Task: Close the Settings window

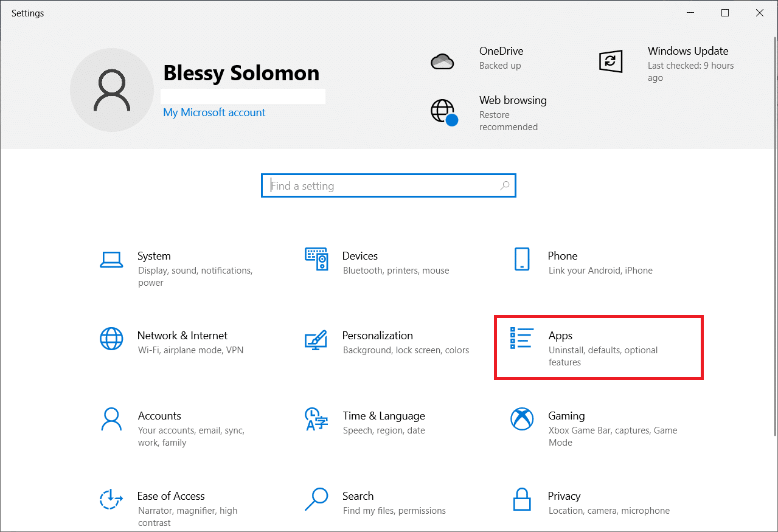Action: coord(760,13)
